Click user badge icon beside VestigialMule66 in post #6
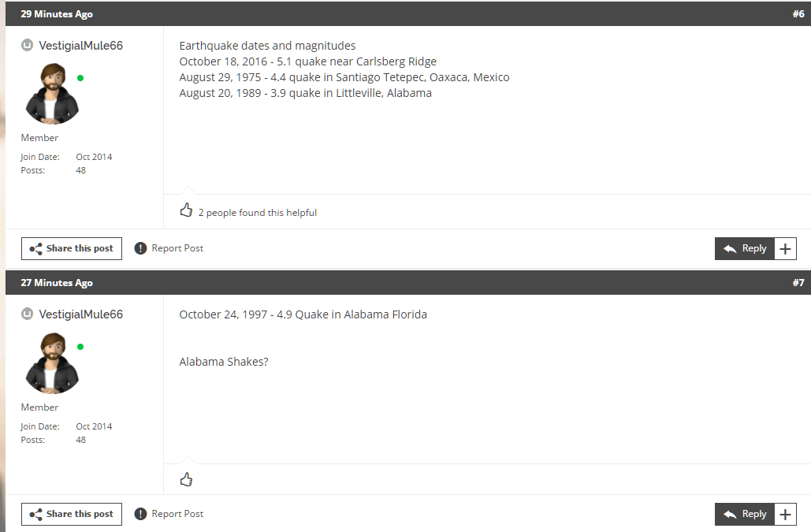The width and height of the screenshot is (811, 532). [27, 46]
